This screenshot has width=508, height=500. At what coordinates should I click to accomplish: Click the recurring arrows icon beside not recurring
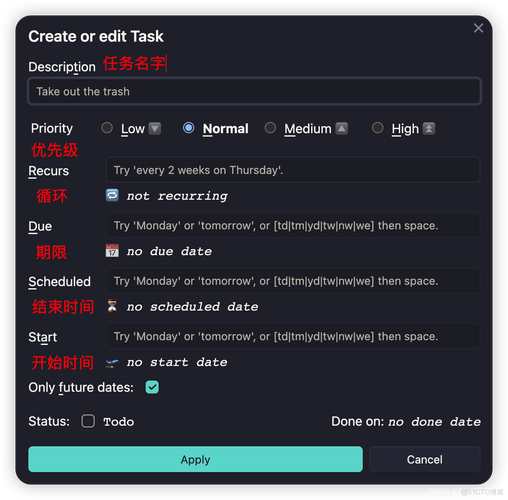click(112, 195)
